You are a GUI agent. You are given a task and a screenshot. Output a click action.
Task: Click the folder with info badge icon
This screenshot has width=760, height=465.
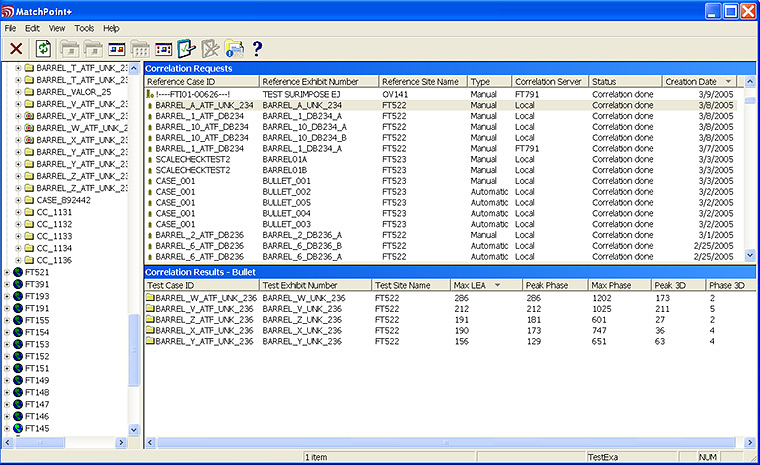pyautogui.click(x=234, y=49)
